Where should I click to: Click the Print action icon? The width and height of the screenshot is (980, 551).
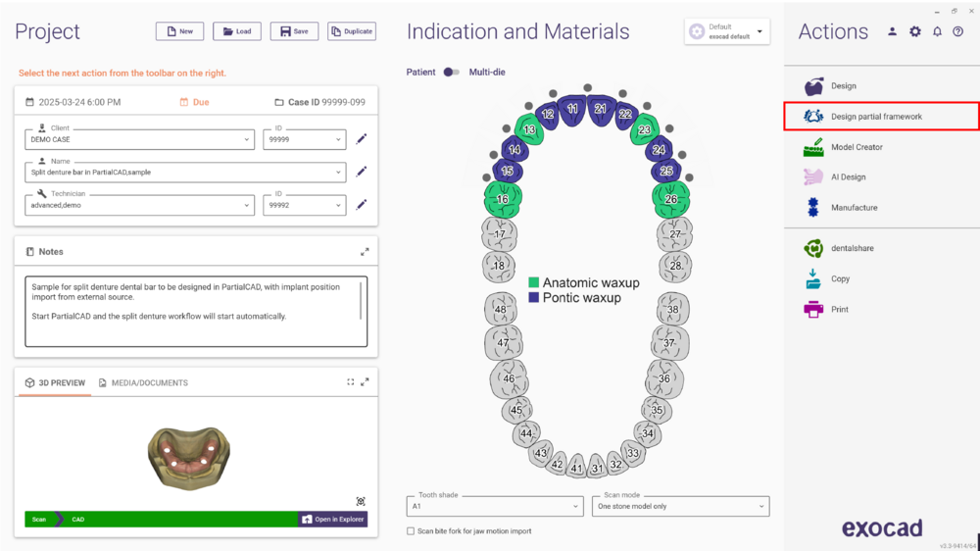(813, 309)
